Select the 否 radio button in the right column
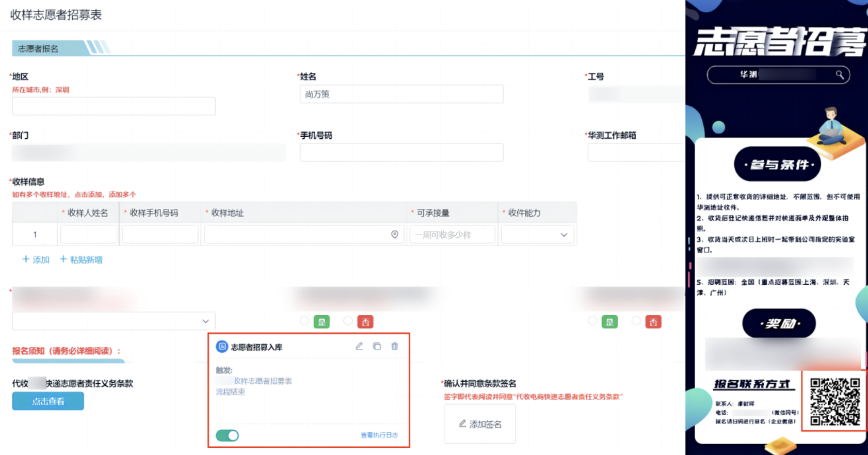868x455 pixels. tap(636, 321)
